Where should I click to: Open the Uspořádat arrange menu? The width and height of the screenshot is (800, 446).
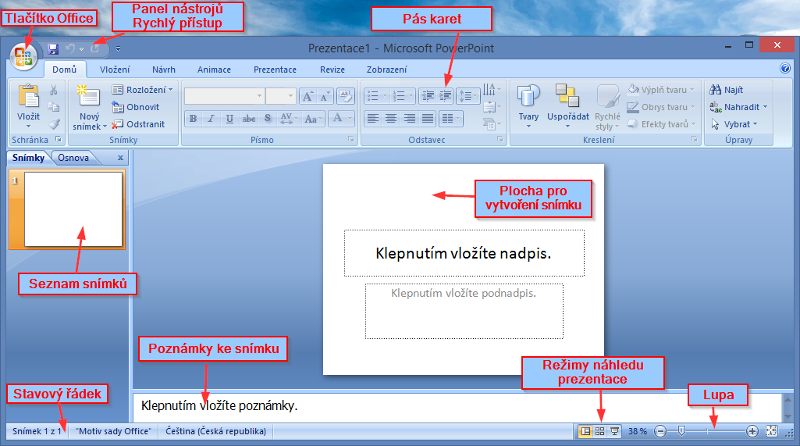[x=568, y=106]
